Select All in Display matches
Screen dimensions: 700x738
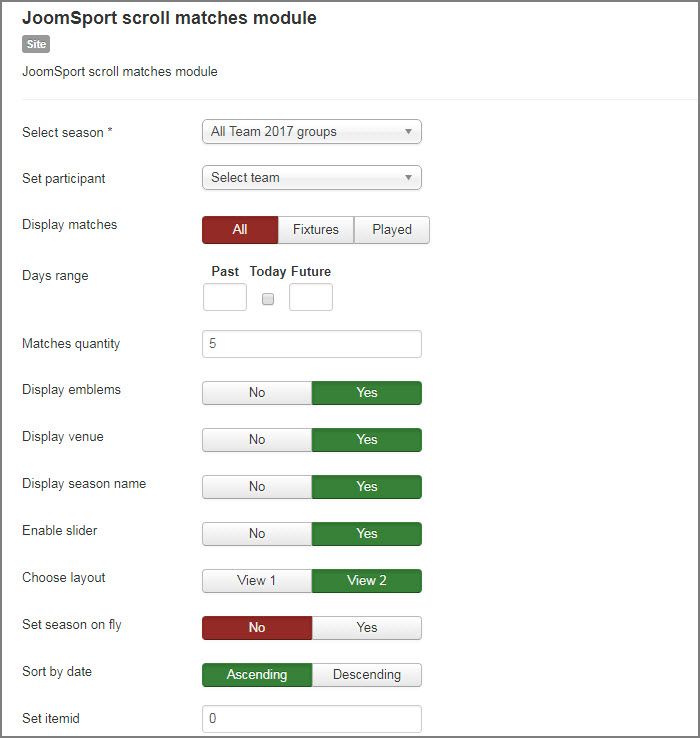click(x=240, y=230)
